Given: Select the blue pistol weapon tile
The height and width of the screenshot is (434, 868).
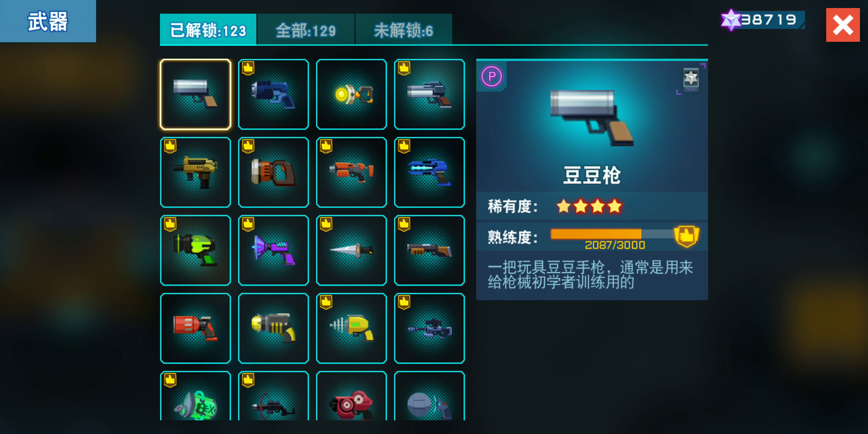Looking at the screenshot, I should [x=273, y=94].
